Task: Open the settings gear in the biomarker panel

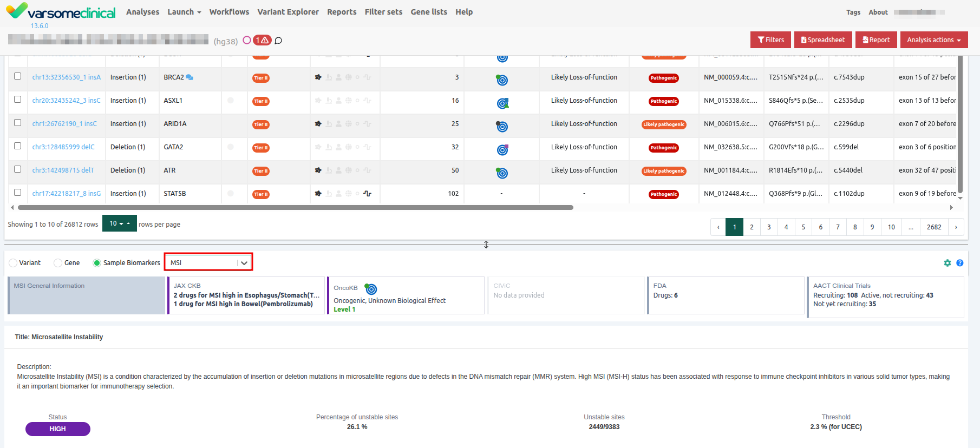Action: click(947, 263)
